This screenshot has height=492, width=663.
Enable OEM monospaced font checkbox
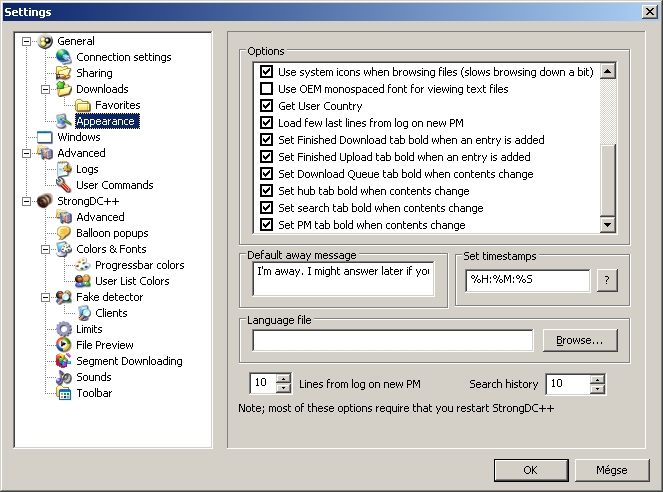(x=266, y=89)
